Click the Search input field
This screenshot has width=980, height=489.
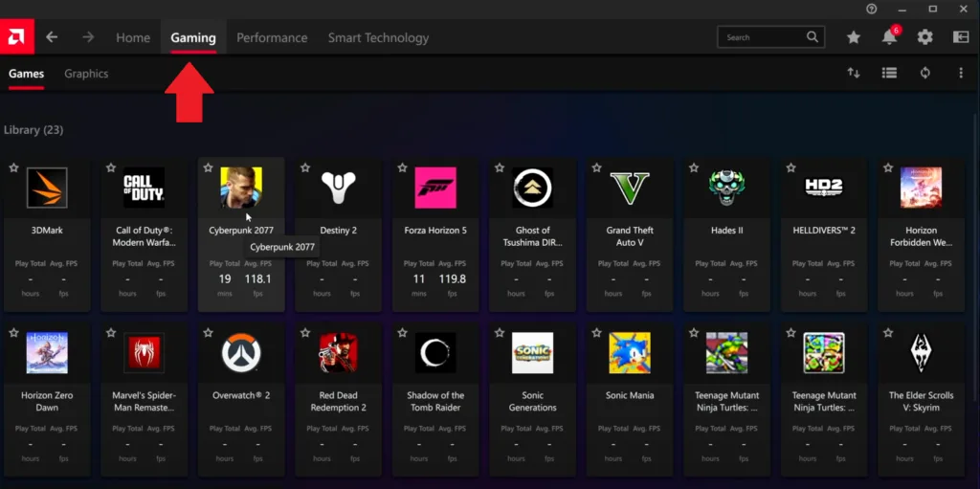tap(770, 37)
